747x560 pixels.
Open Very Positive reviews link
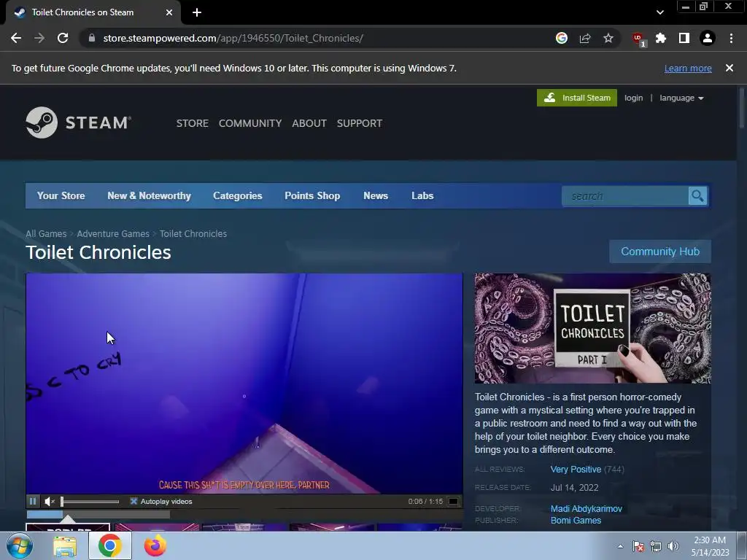(x=576, y=469)
